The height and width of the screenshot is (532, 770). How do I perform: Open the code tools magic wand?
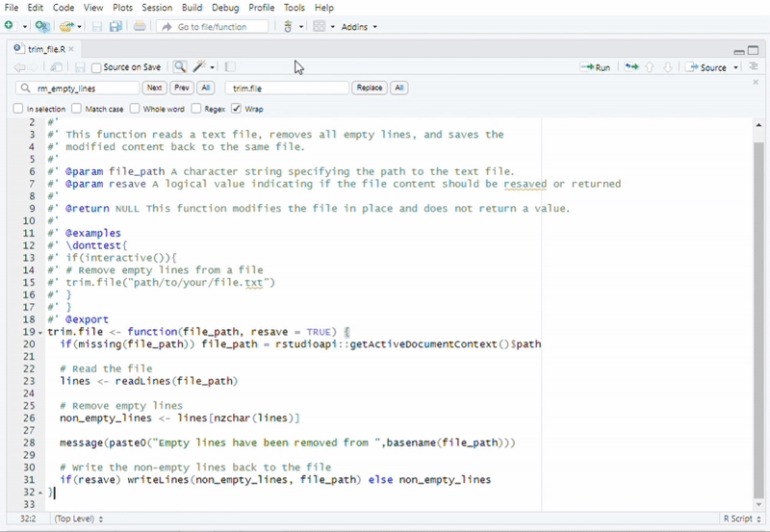[200, 67]
